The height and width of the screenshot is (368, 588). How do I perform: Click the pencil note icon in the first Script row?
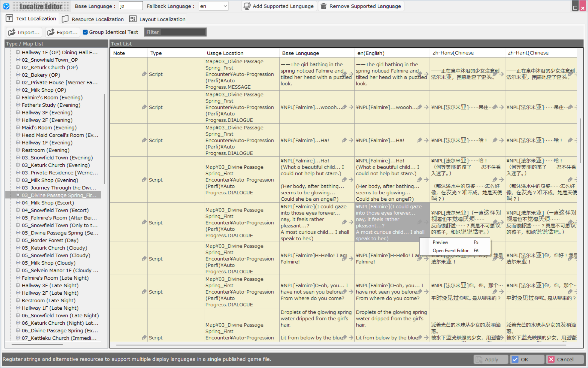[144, 74]
